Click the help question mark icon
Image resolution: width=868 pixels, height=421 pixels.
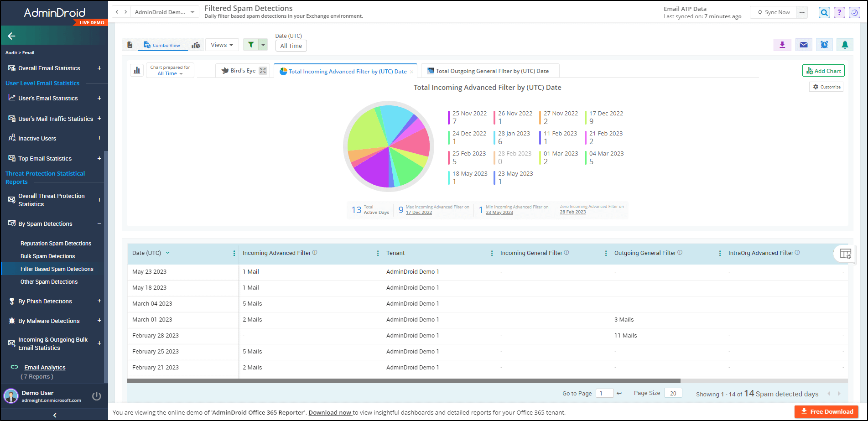pos(839,12)
